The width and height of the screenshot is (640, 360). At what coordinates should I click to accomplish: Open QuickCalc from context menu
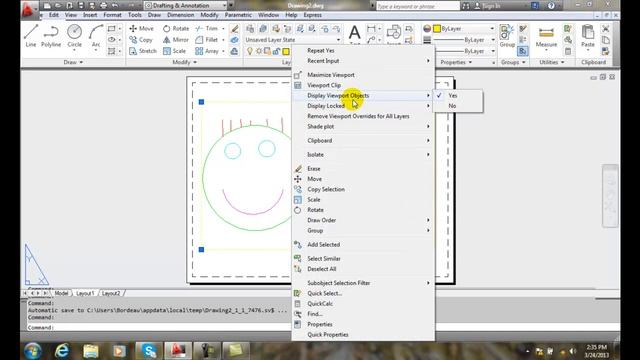click(363, 304)
